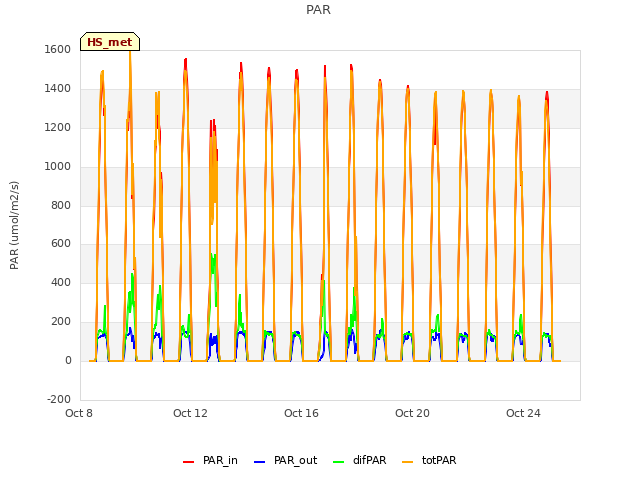This screenshot has width=640, height=480.
Task: Click the HS_met annotation label
Action: click(x=110, y=42)
